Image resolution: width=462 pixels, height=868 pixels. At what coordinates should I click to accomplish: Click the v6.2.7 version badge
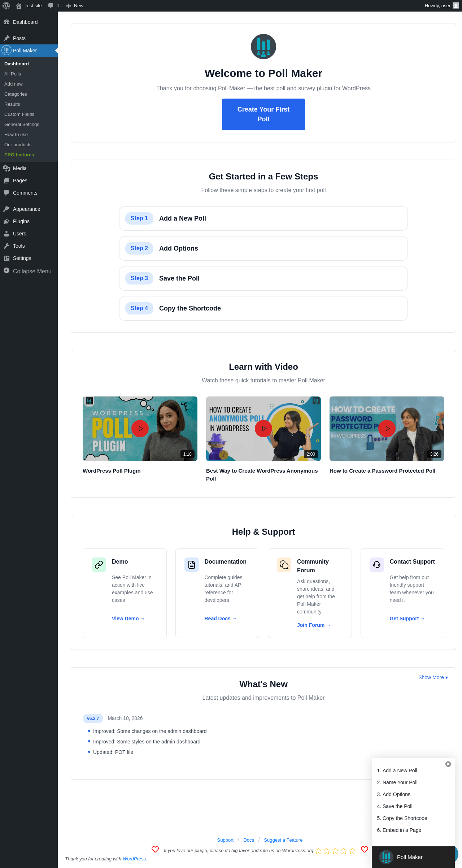click(93, 719)
